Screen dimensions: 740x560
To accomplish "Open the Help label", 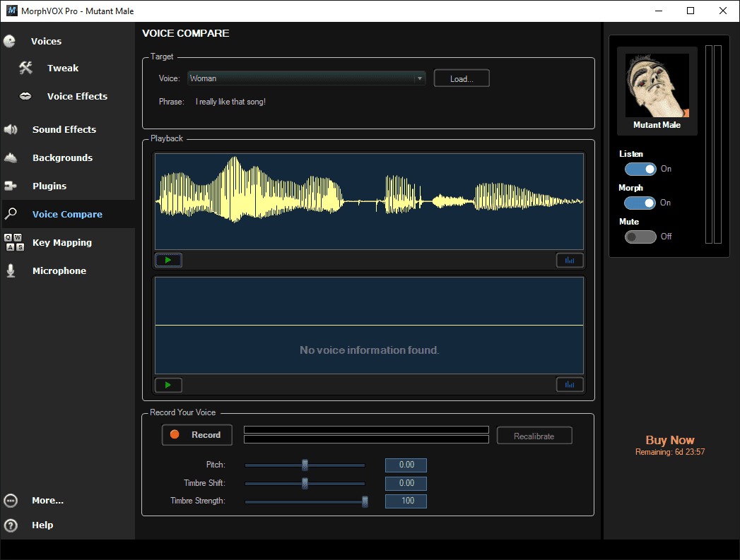I will coord(42,525).
